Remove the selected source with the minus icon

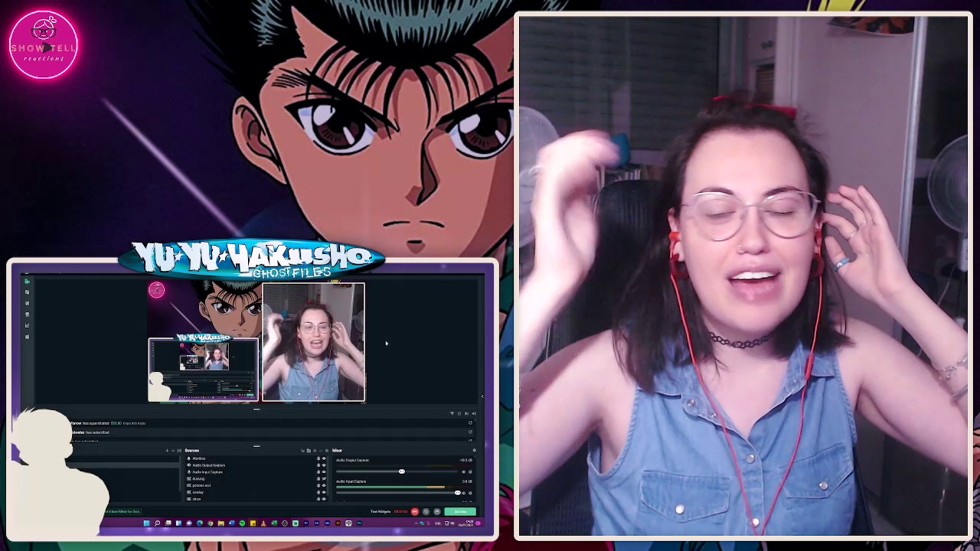[321, 451]
